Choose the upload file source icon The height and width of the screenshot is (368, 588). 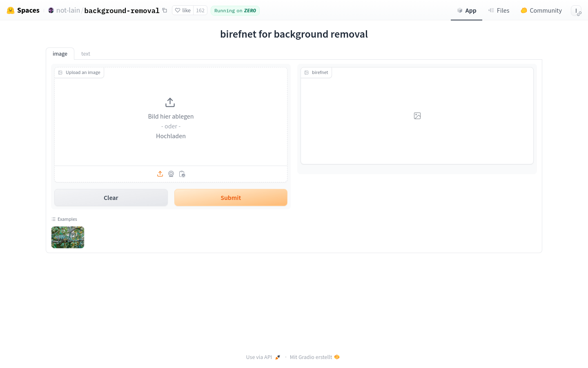point(160,174)
